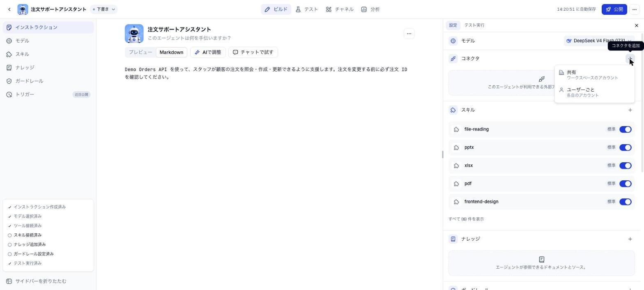This screenshot has height=290, width=644.
Task: Select スキル in sidebar
Action: coord(48,54)
